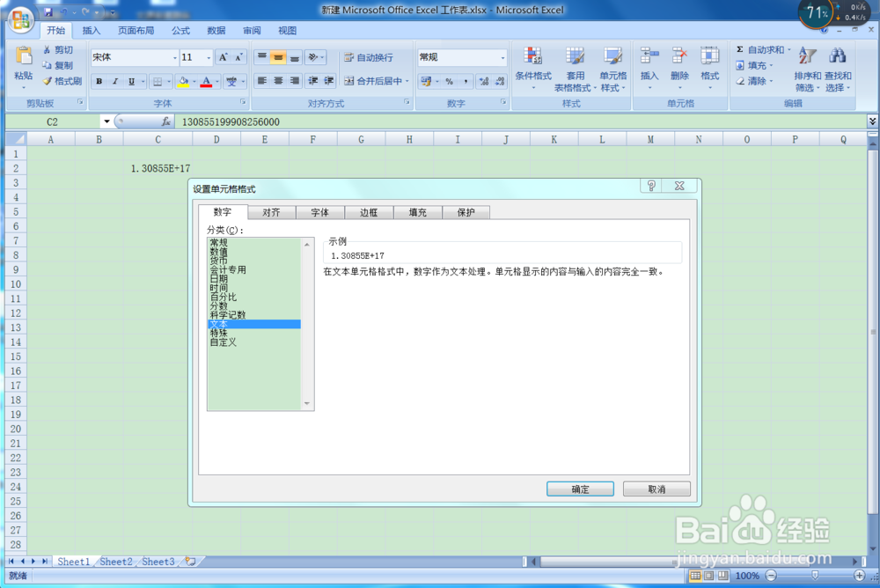
Task: Click the zoom slider handle in status bar
Action: click(x=814, y=576)
